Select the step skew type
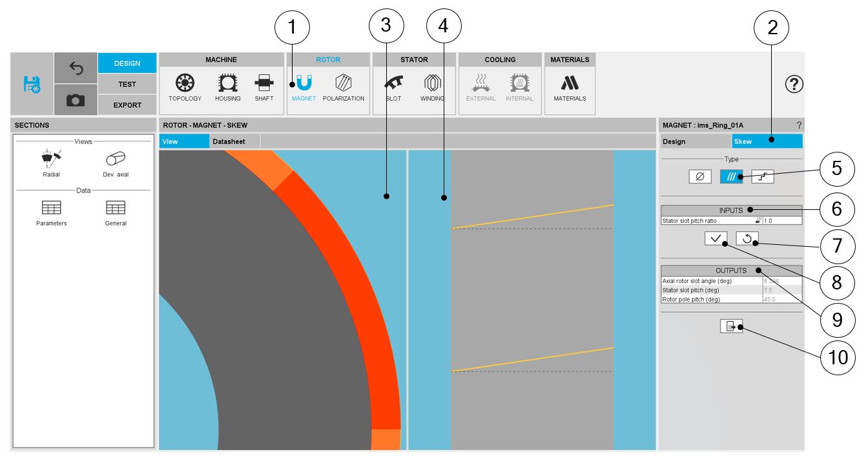The width and height of the screenshot is (868, 467). click(x=763, y=176)
